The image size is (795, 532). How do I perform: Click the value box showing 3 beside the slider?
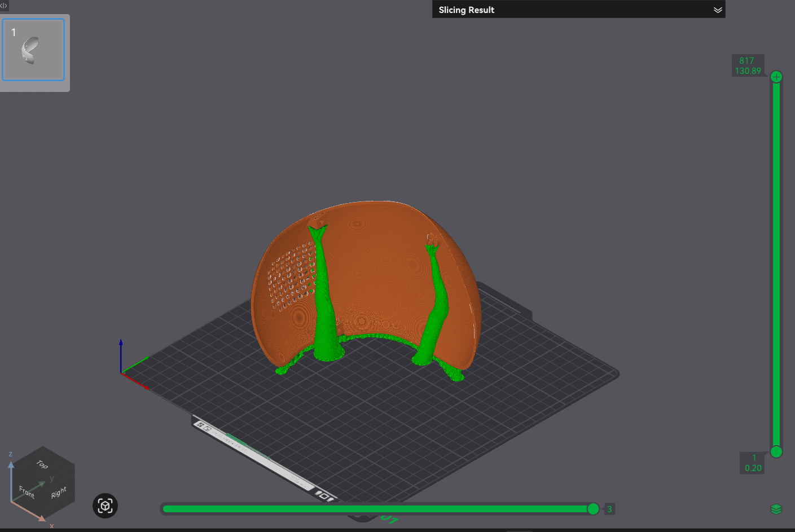[x=609, y=508]
